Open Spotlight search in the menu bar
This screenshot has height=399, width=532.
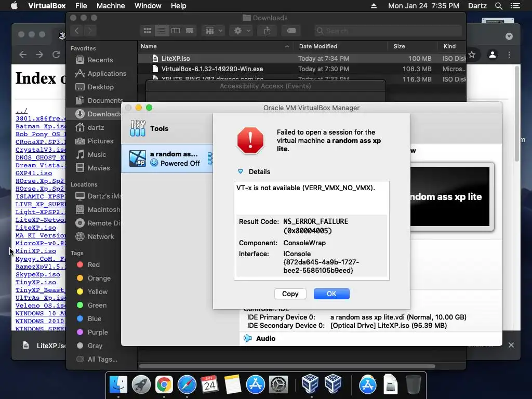pyautogui.click(x=499, y=6)
